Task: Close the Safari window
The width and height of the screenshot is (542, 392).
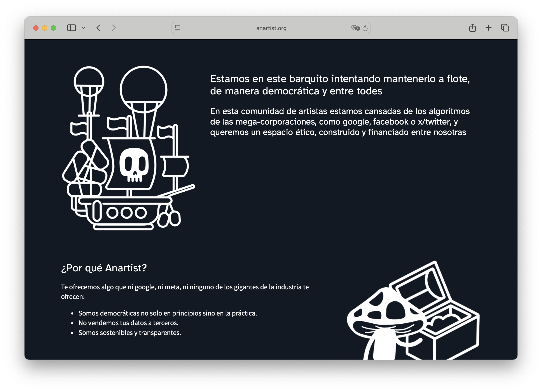Action: (36, 28)
